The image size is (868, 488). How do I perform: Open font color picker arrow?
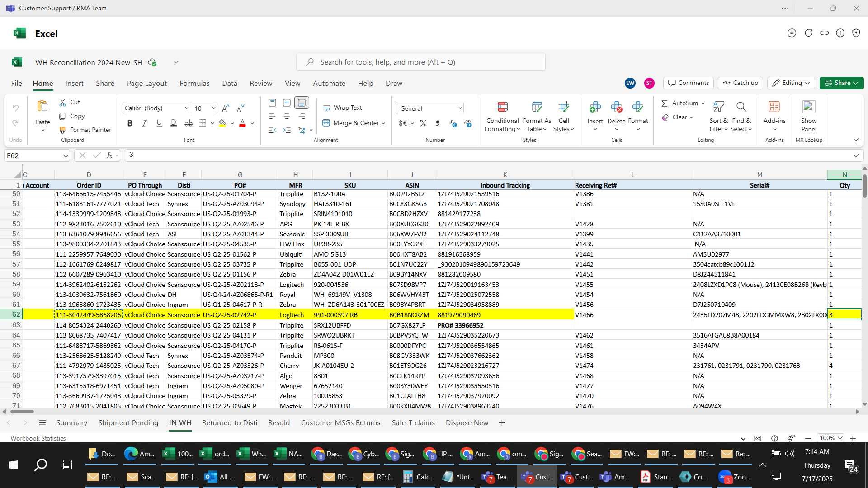click(x=252, y=123)
